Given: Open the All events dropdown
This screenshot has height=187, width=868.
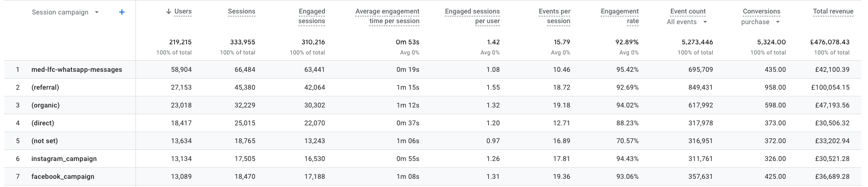Looking at the screenshot, I should (x=687, y=22).
